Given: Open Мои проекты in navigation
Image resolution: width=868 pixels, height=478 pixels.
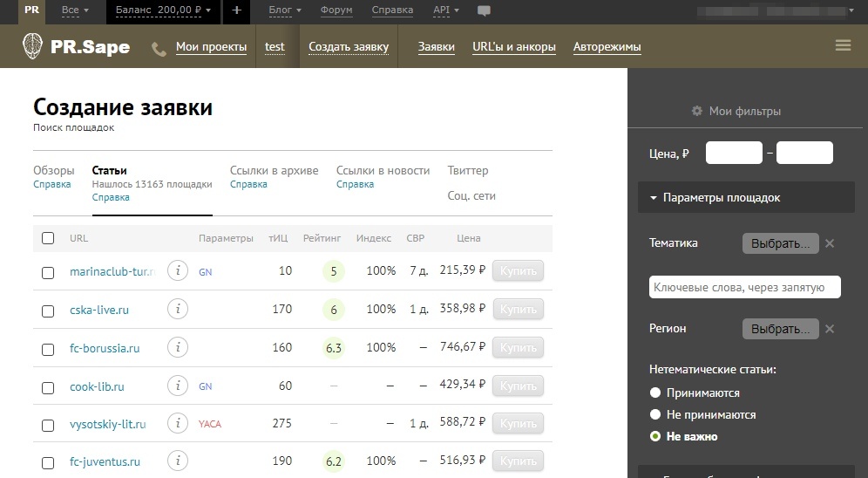Looking at the screenshot, I should coord(212,47).
